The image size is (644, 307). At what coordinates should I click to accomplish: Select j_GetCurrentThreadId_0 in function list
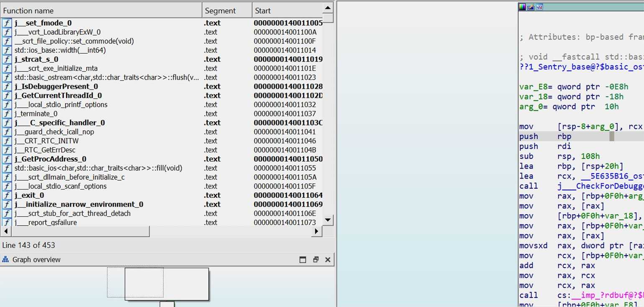(x=58, y=96)
